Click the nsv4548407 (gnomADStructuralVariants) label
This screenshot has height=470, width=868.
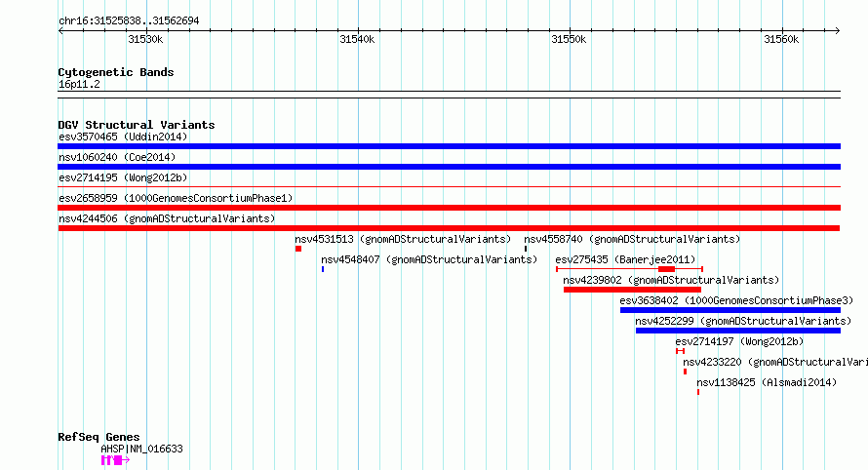(429, 259)
